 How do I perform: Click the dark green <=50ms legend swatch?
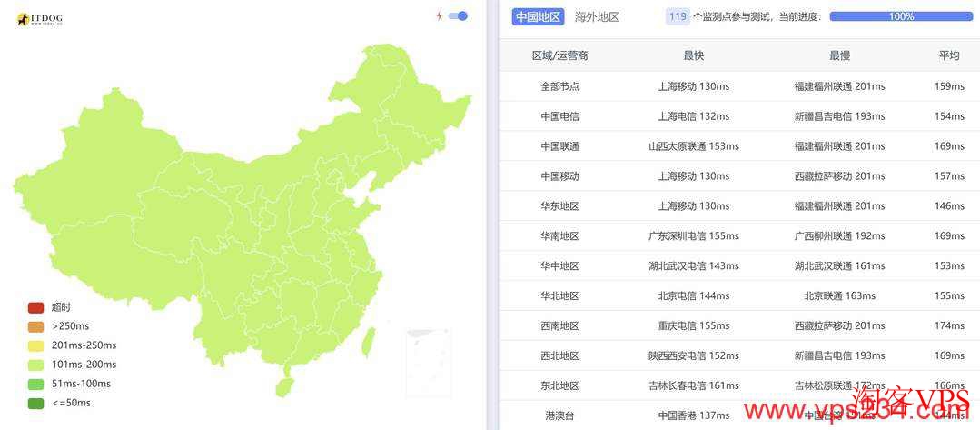(35, 403)
